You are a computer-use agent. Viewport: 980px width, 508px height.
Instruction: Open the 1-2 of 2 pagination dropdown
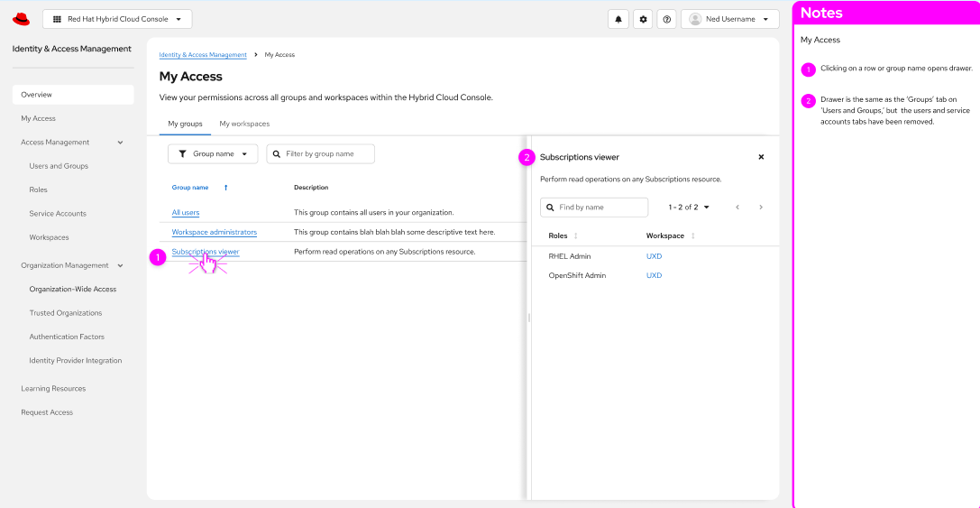[x=689, y=208]
